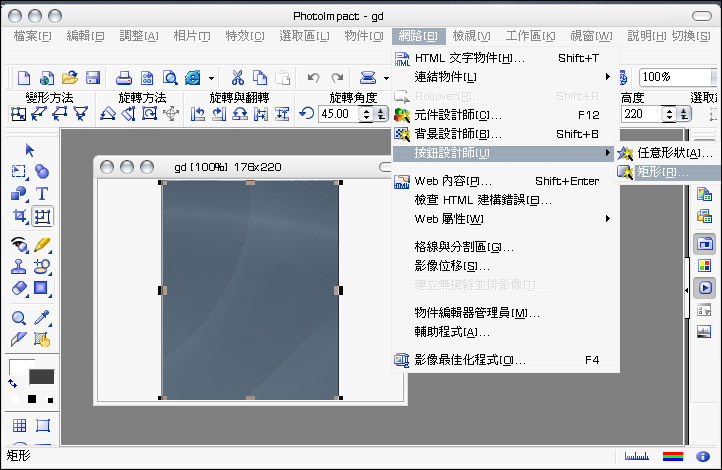This screenshot has height=470, width=722.
Task: Select the Crop tool
Action: [19, 215]
